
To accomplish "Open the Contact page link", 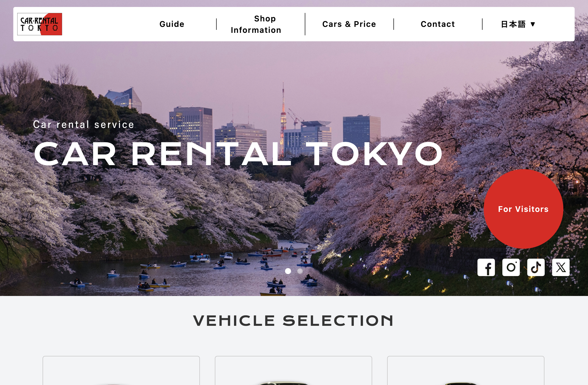I will 438,24.
